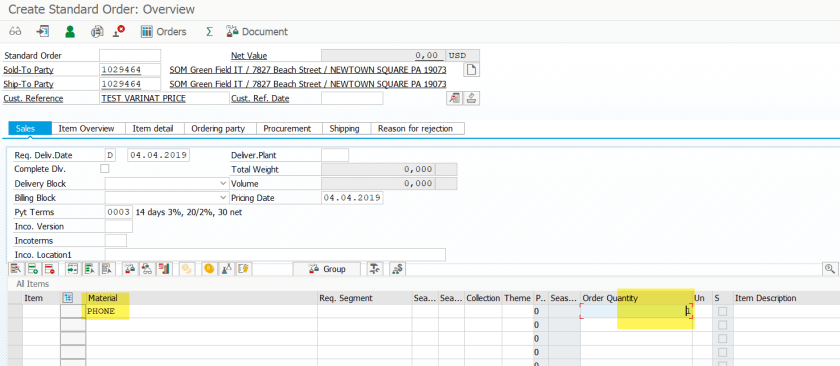Viewport: 840px width, 366px height.
Task: Click the item availability flask icon
Action: point(130,268)
